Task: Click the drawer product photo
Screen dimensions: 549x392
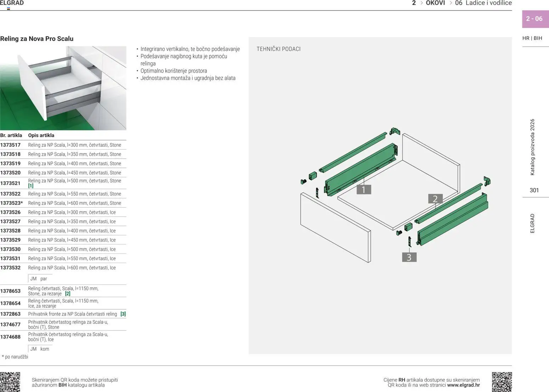Action: tap(63, 88)
